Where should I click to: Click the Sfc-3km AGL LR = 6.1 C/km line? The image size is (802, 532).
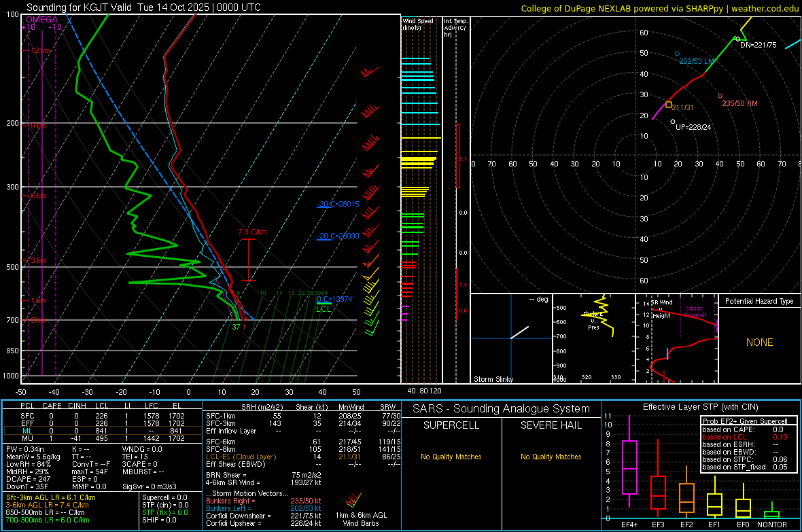(51, 497)
